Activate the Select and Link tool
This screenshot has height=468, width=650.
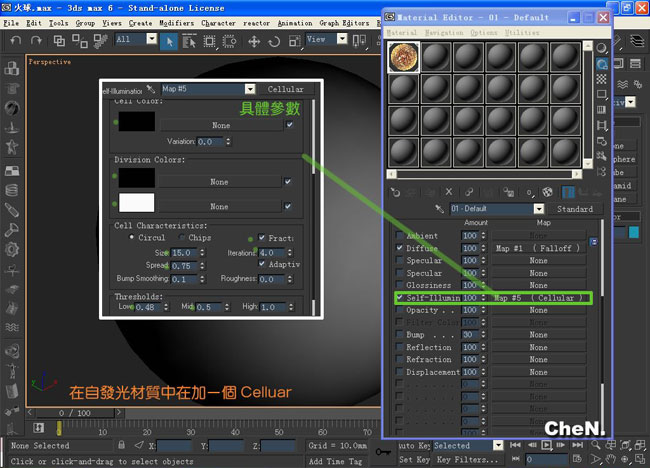click(59, 40)
